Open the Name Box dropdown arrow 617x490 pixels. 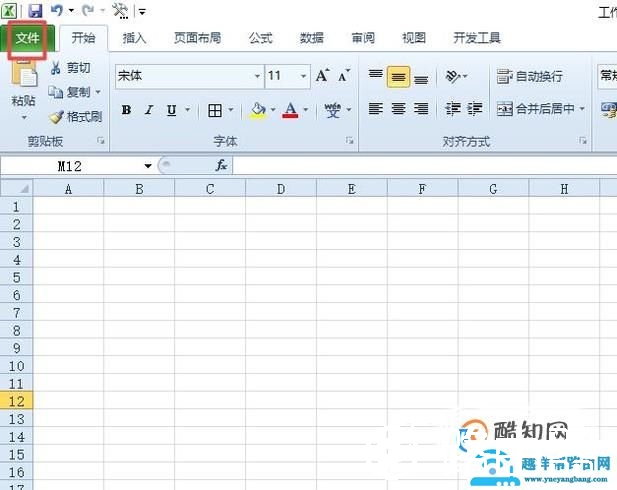click(x=148, y=166)
